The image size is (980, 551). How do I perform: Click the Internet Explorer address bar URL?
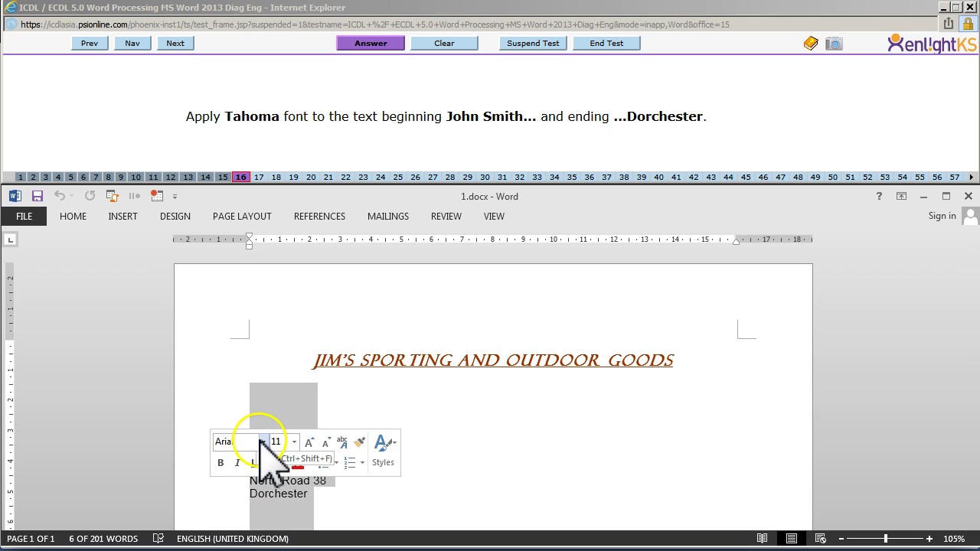point(375,24)
